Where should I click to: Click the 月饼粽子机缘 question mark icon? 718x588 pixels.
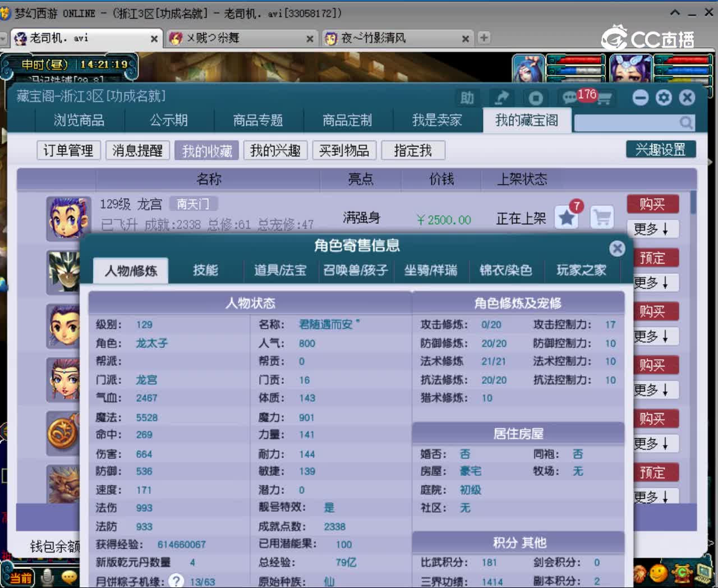pyautogui.click(x=177, y=581)
